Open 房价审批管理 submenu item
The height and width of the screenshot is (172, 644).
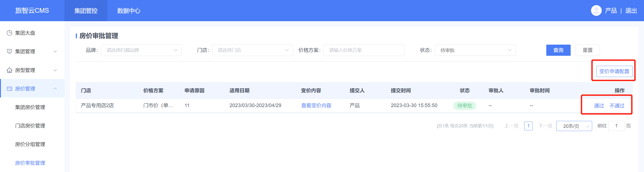(x=30, y=163)
